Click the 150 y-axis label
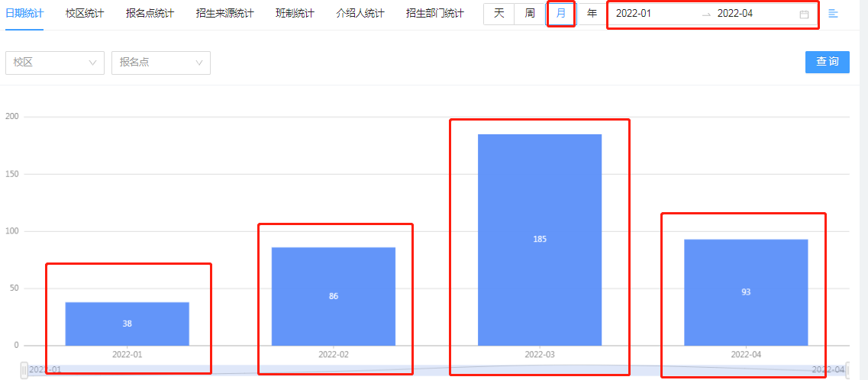 point(12,174)
